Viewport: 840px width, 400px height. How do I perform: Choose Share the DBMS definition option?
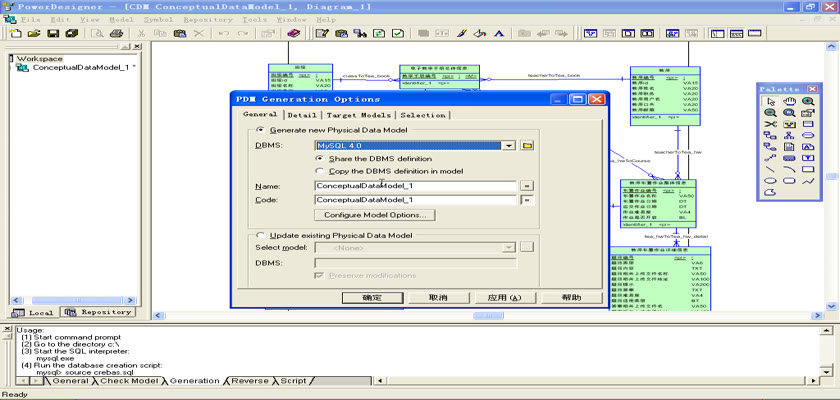[320, 159]
